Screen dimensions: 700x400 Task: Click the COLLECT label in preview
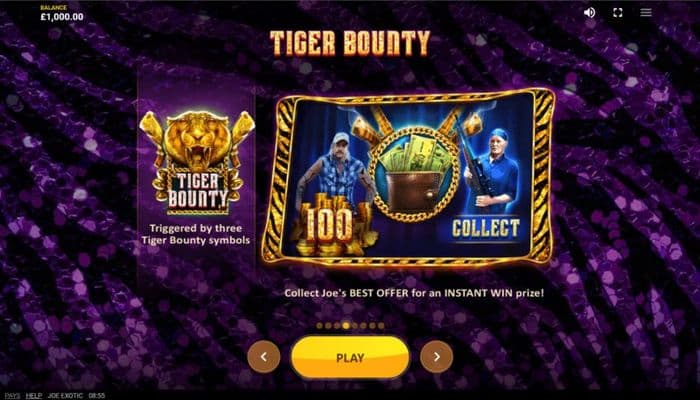click(486, 228)
